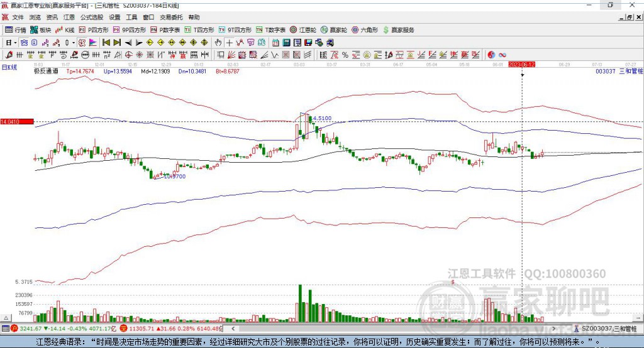This screenshot has height=348, width=644.
Task: Open the 文件 menu
Action: 18,17
